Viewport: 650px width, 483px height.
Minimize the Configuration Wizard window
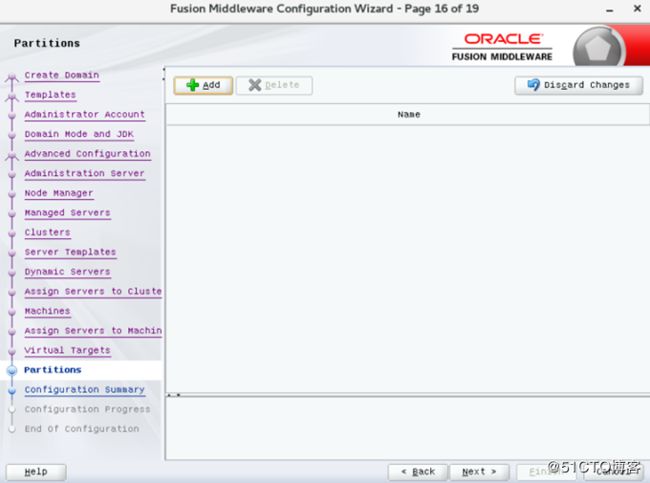[x=609, y=10]
